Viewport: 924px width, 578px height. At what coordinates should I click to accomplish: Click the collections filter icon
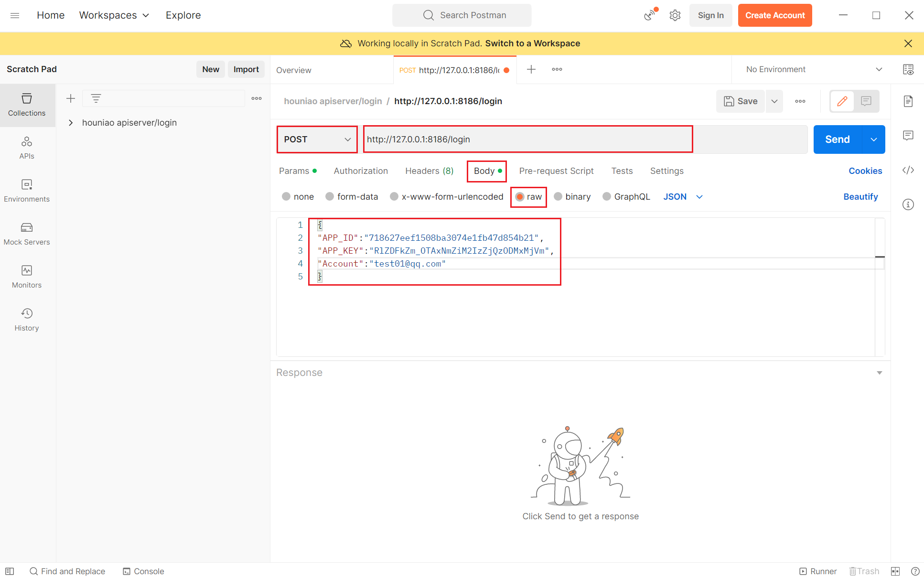coord(96,98)
